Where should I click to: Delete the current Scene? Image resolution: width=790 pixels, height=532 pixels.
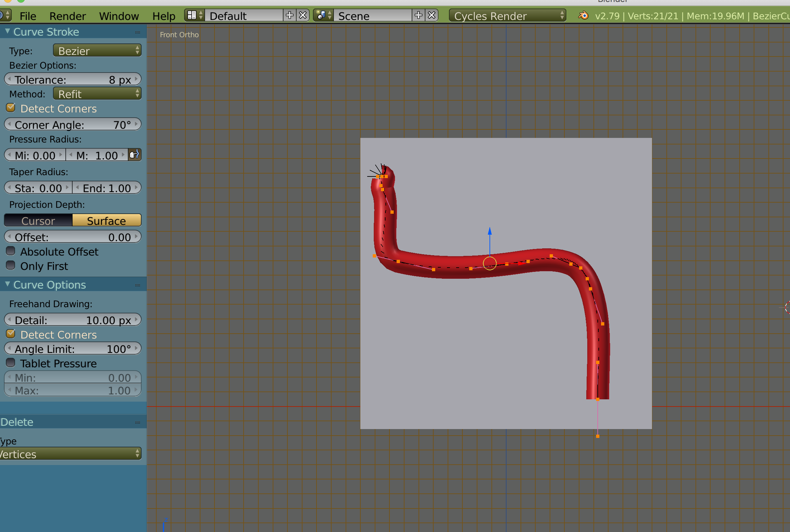point(432,16)
